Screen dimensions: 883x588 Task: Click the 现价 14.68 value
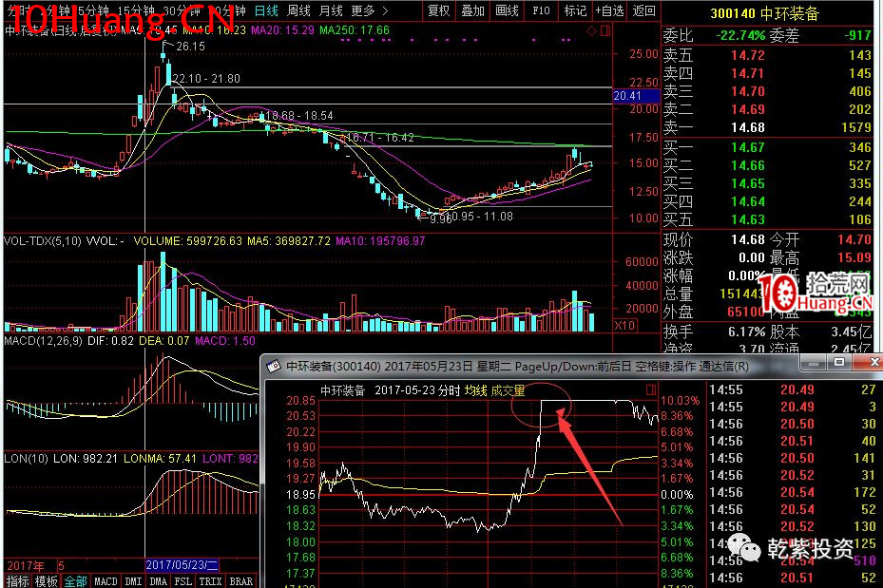pos(748,239)
